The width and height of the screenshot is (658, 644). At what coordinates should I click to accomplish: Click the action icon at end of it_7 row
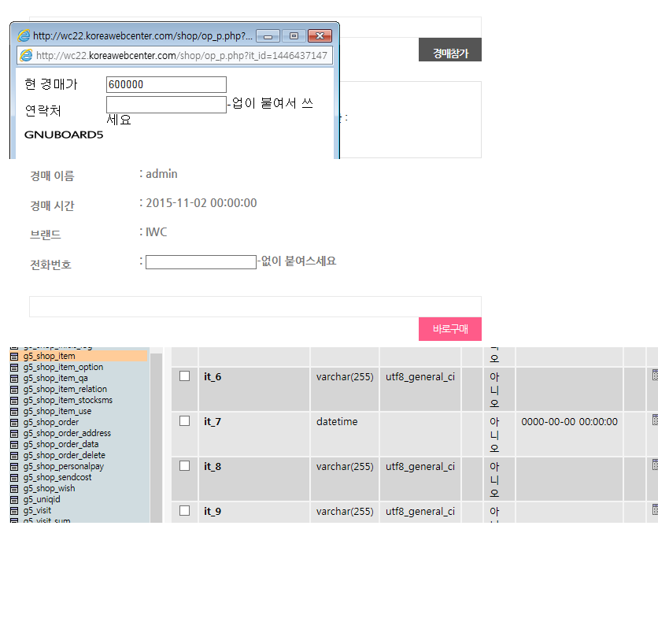coord(654,421)
